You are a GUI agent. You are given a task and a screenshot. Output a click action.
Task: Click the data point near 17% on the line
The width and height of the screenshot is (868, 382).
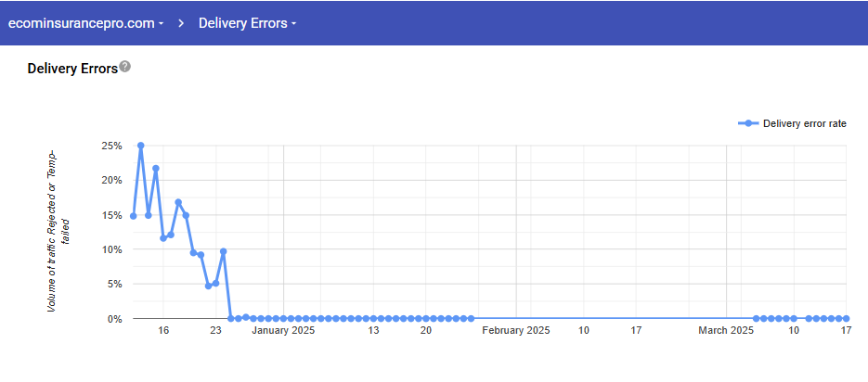click(x=178, y=202)
